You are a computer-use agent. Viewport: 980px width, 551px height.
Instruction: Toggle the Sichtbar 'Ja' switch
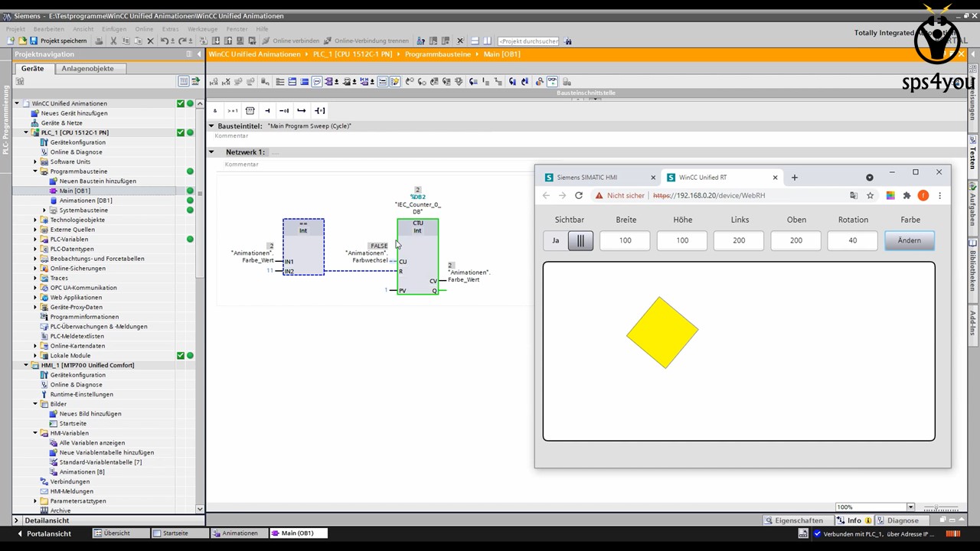pyautogui.click(x=569, y=240)
